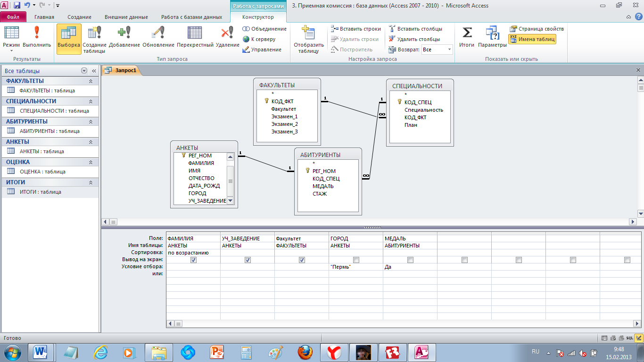Check display box in eighth empty column
Screen dimensions: 644x362
point(573,260)
